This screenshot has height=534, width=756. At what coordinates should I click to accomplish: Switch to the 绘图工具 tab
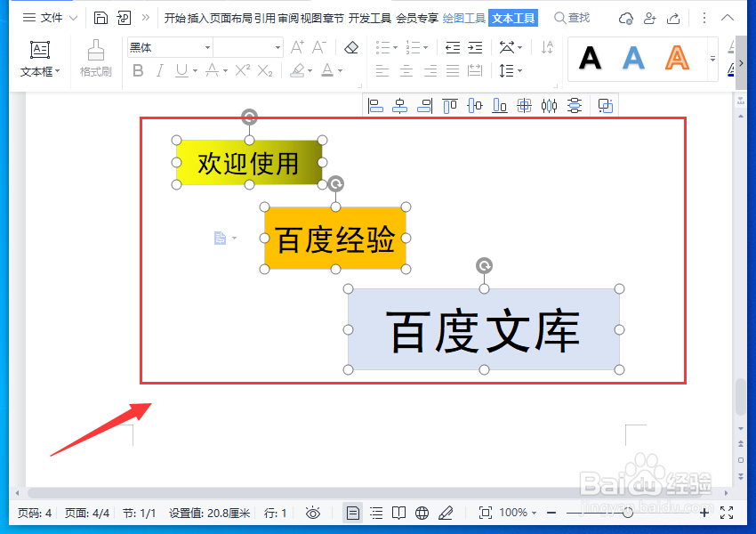(x=463, y=19)
